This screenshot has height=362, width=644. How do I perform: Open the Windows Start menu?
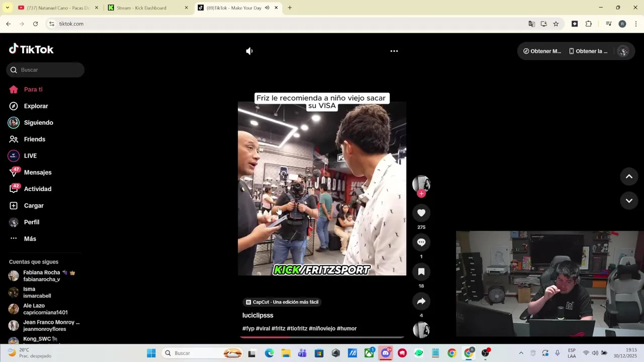pos(151,353)
